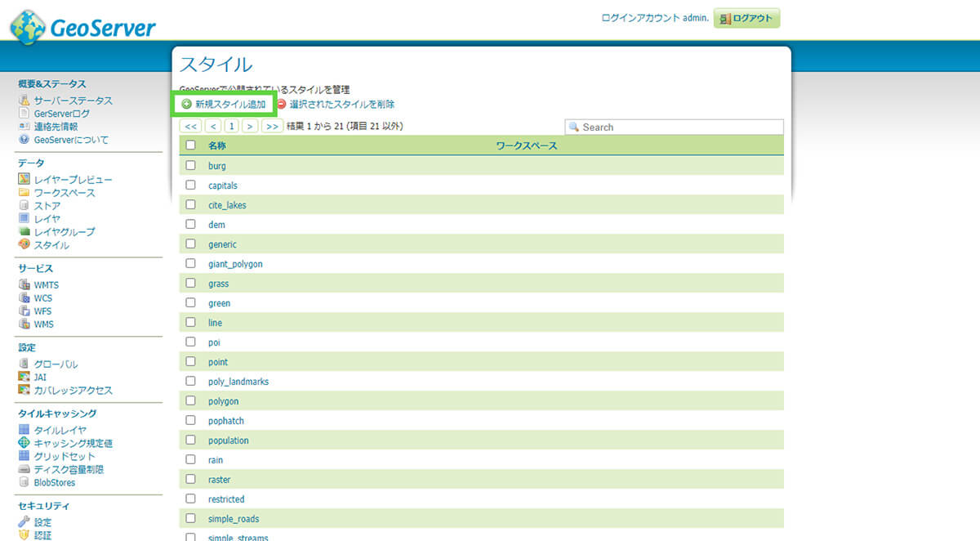Viewport: 980px width, 541px height.
Task: Go to previous page with < button
Action: [213, 127]
